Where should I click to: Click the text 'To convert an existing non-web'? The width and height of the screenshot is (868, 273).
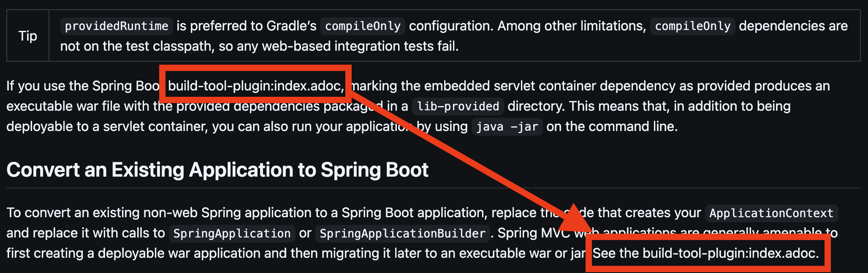click(x=102, y=213)
